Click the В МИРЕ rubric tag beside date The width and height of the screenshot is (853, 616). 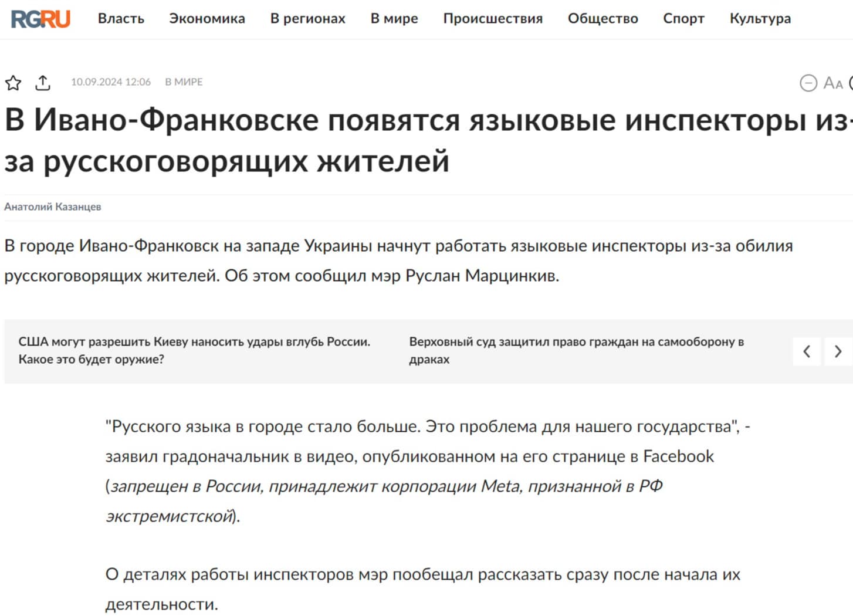[184, 82]
